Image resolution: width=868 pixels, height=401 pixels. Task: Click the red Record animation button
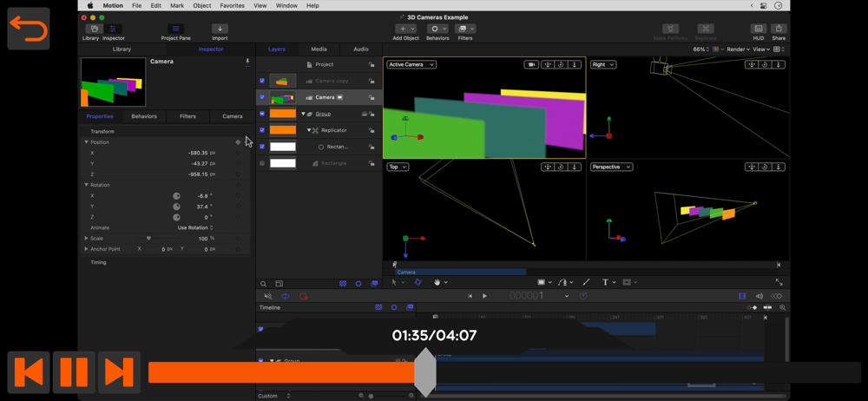[303, 296]
